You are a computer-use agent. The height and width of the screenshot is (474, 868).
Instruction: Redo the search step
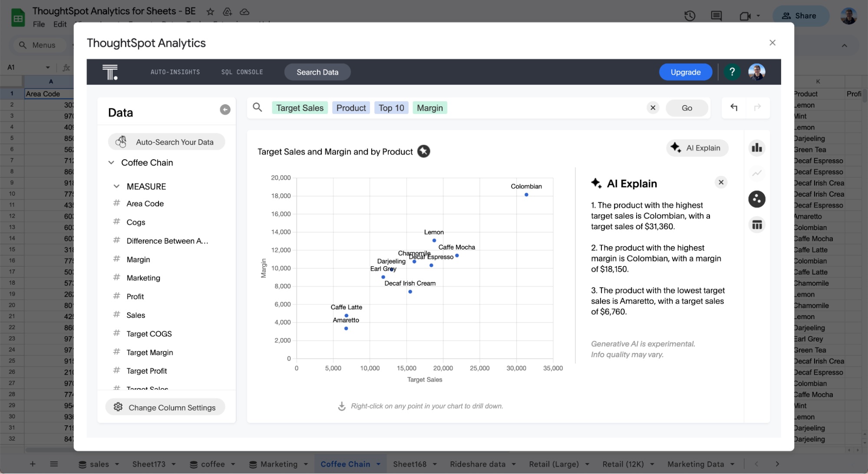coord(758,107)
